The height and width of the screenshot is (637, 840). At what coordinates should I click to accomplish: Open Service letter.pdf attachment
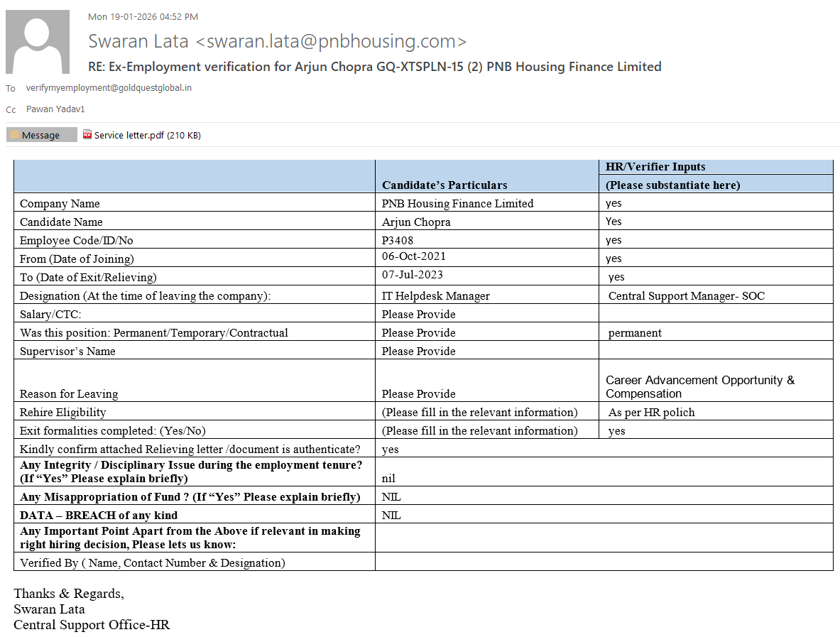tap(142, 135)
